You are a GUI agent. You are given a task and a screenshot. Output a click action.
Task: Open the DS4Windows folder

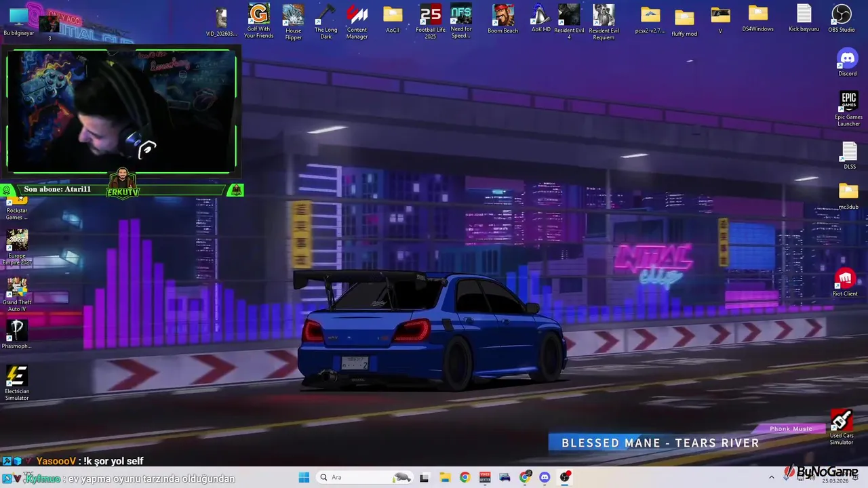757,18
